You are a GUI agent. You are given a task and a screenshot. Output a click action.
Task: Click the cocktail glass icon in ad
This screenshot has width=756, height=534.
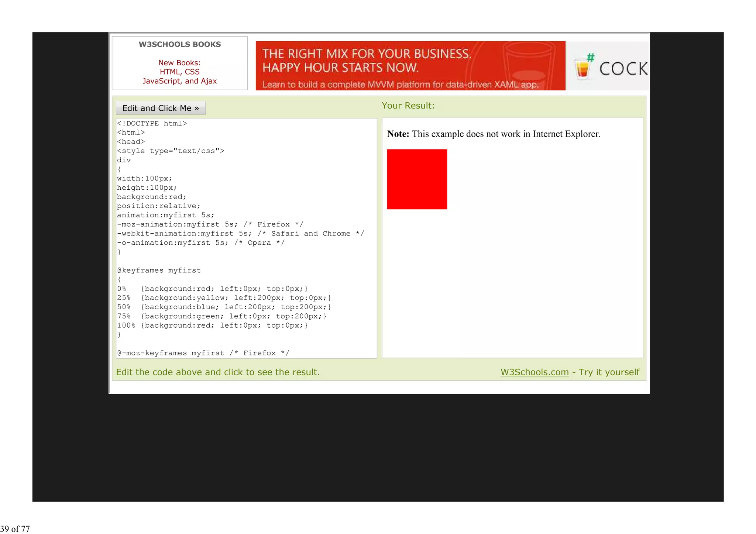[x=583, y=68]
